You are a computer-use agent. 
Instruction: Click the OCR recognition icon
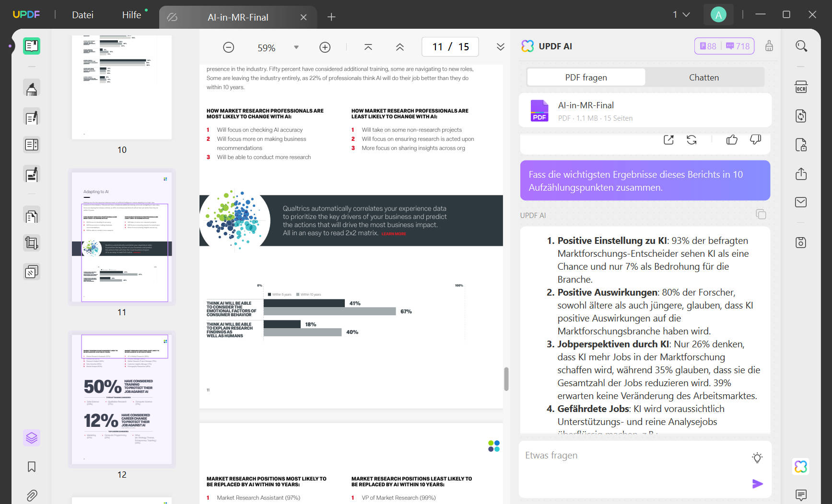801,87
